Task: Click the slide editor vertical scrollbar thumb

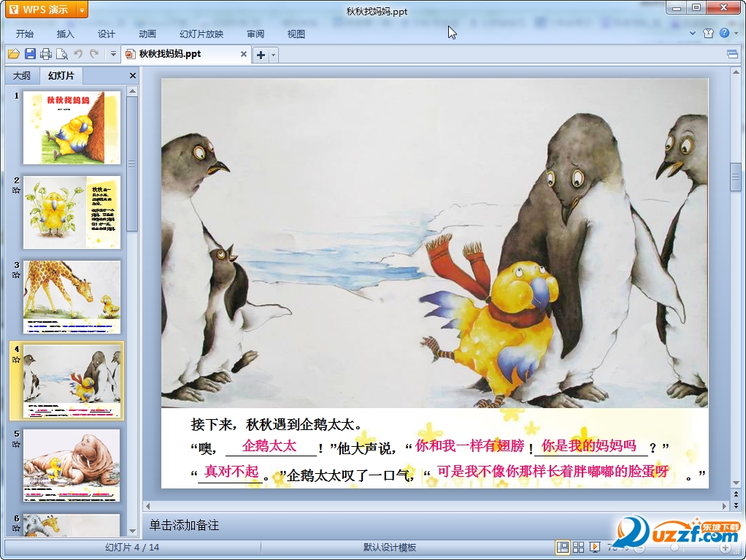Action: [x=736, y=177]
